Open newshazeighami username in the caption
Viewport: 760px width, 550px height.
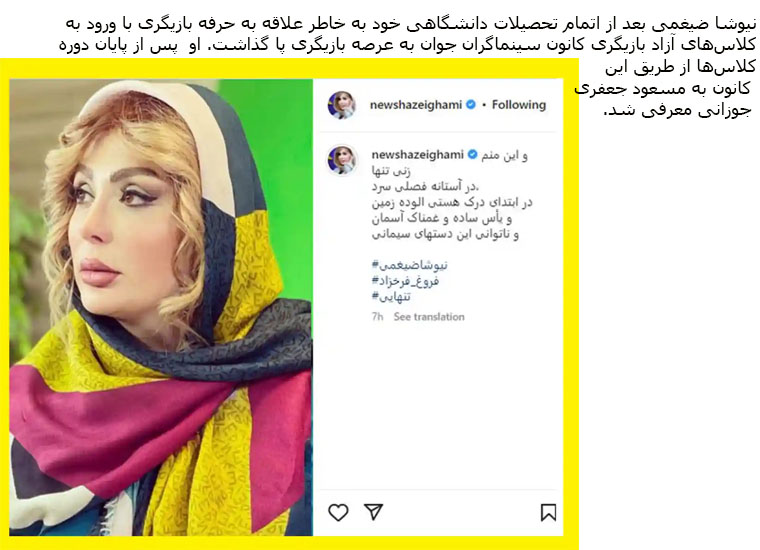click(x=417, y=155)
